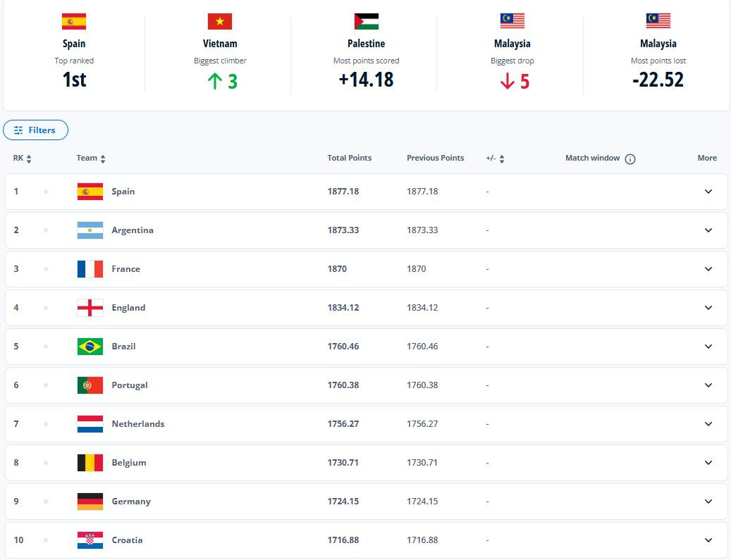The image size is (731, 560).
Task: Toggle sorting on the RK column
Action: tap(28, 158)
